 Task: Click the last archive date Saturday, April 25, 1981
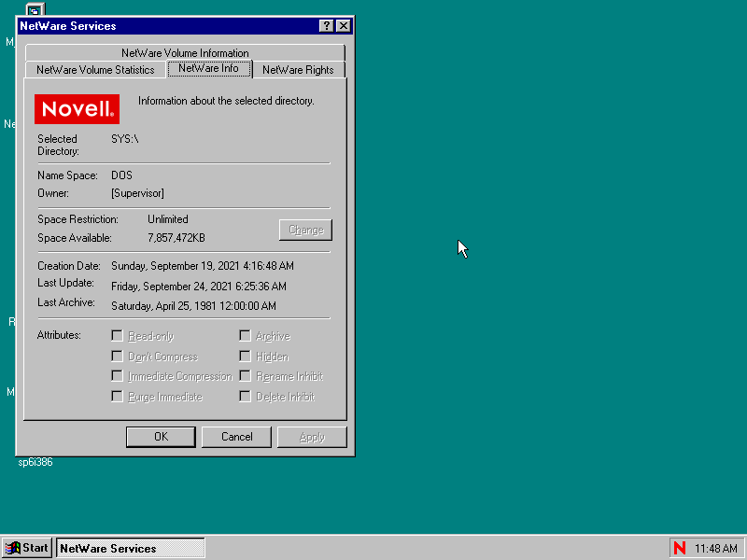point(193,306)
